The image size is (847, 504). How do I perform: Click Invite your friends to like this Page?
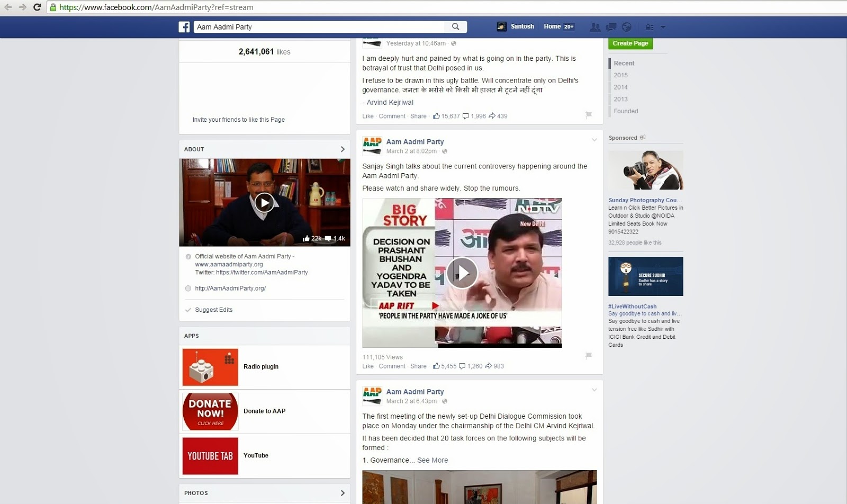239,120
